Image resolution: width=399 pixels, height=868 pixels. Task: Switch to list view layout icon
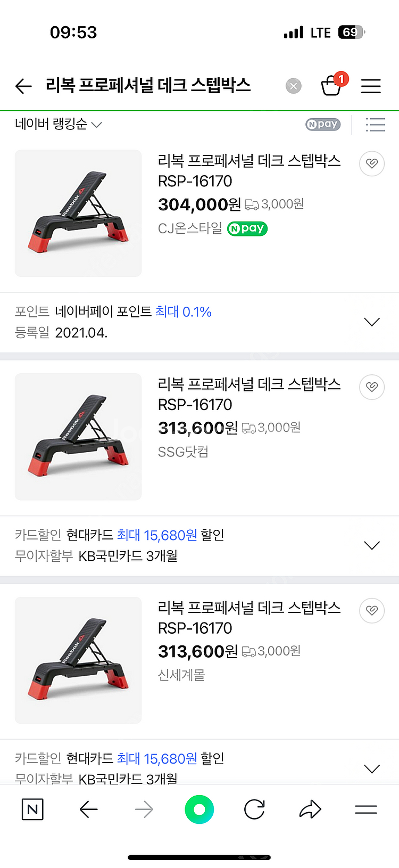tap(375, 125)
